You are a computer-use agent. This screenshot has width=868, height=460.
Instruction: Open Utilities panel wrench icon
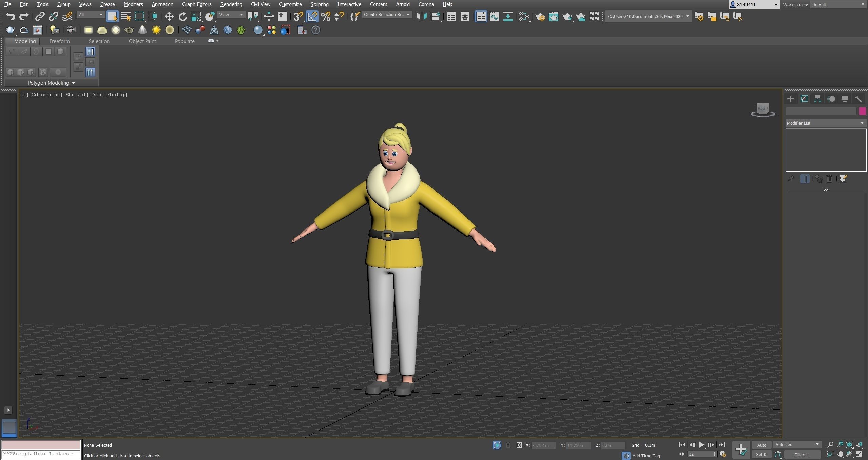point(858,99)
